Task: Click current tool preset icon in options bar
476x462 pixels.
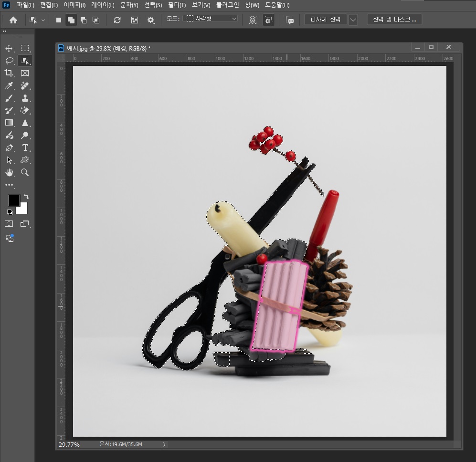Action: coord(33,20)
